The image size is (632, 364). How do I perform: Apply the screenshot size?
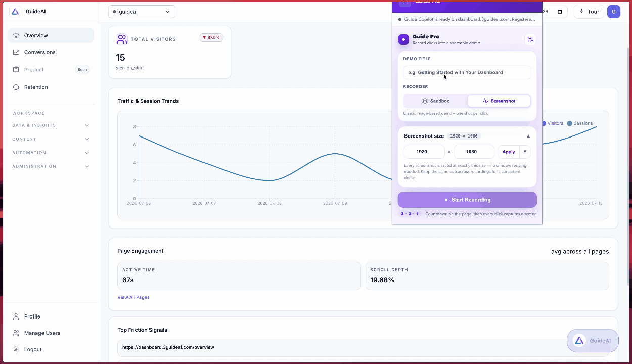[509, 152]
